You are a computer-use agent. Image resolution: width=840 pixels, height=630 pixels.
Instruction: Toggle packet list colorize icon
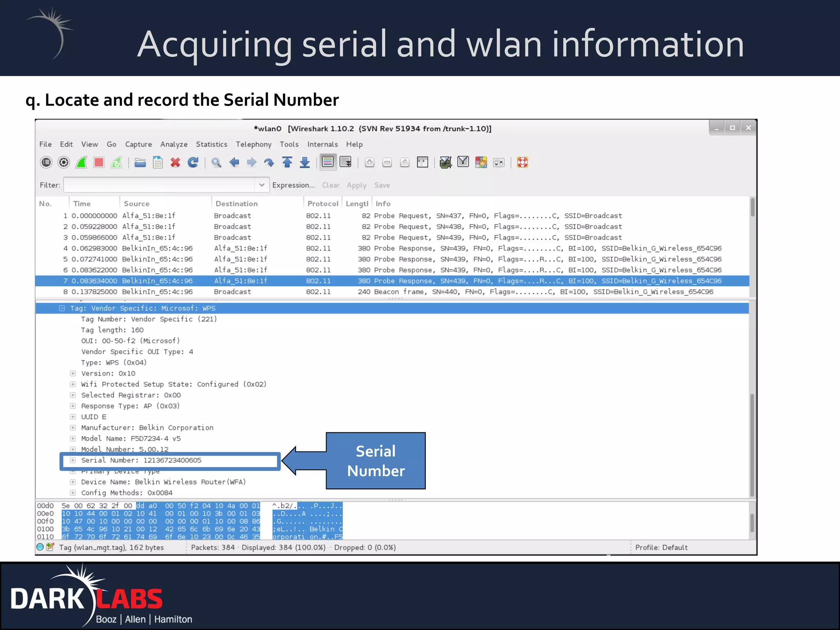328,162
